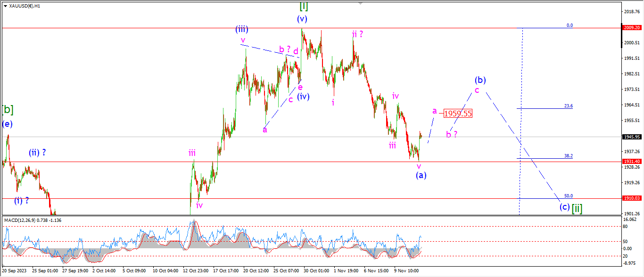Select the 23.6 Fibonacci level line
This screenshot has height=277, width=644.
(545, 108)
